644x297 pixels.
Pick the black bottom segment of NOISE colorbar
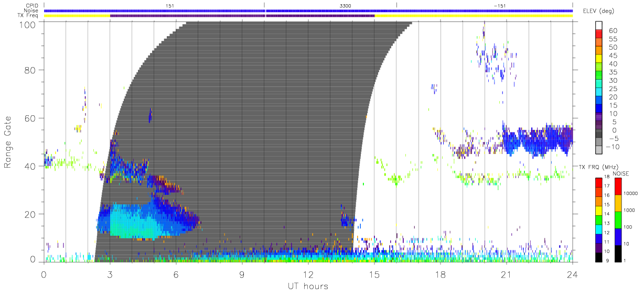(617, 254)
